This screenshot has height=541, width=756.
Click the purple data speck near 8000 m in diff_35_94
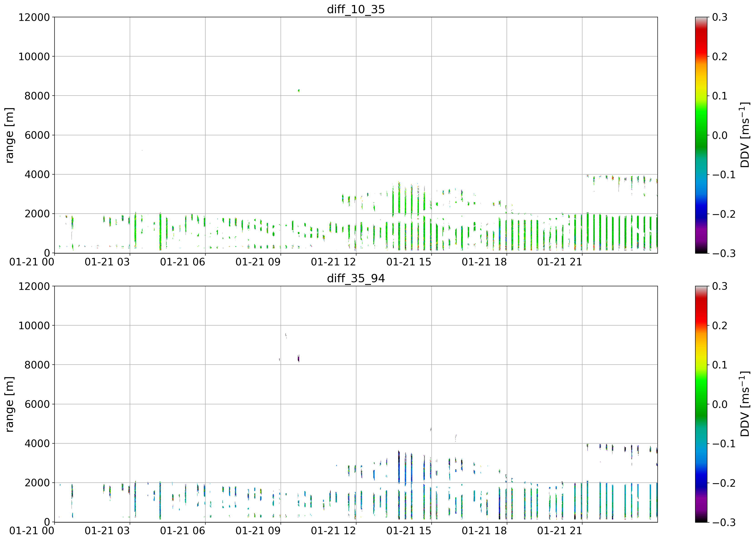(x=299, y=358)
